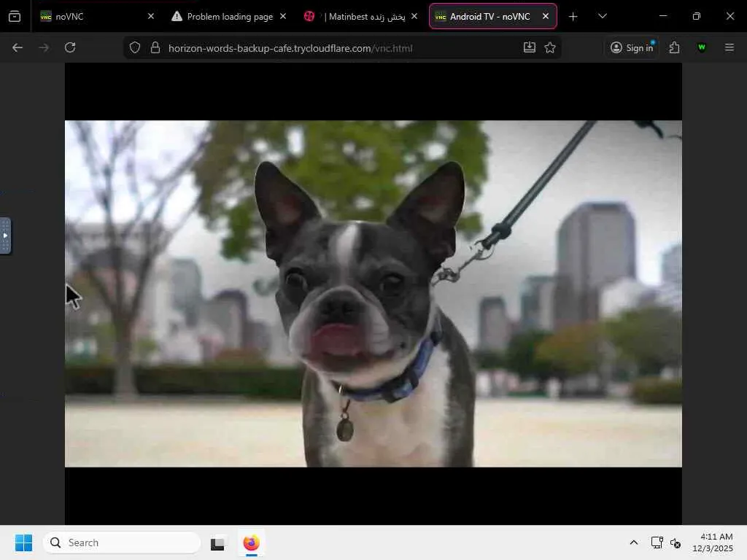Close the Android TV - noVNC tab

pos(545,16)
